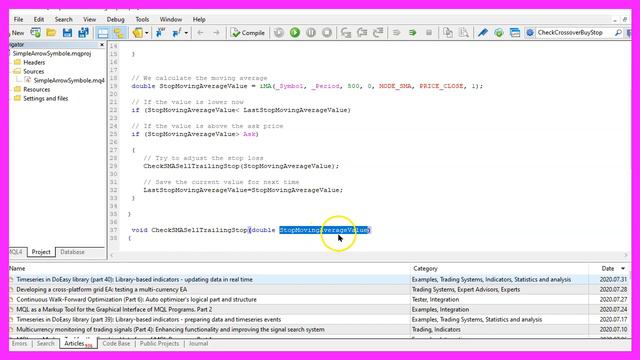Click the stop profiling square icon
This screenshot has width=640, height=360.
point(429,33)
